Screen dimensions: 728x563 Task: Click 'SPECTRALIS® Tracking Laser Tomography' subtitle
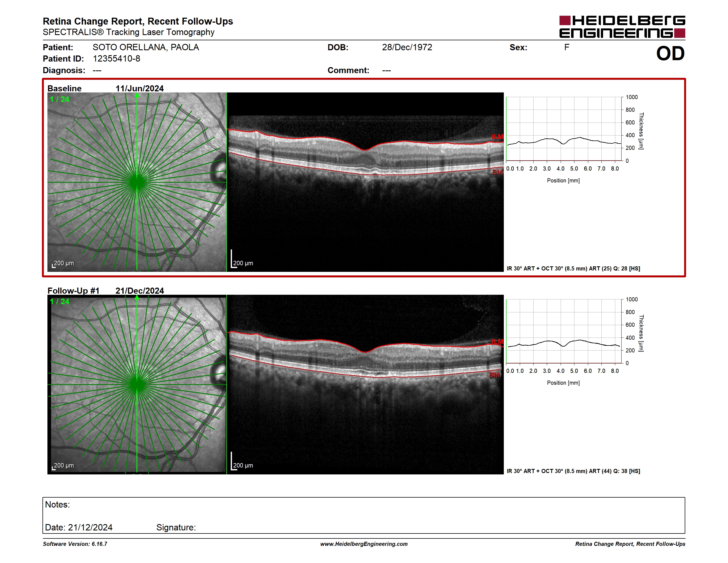(x=128, y=32)
